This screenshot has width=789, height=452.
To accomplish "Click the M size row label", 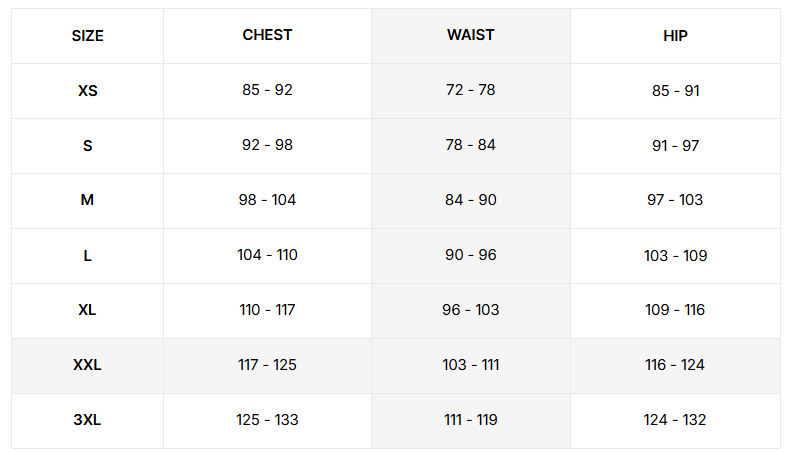I will click(88, 200).
